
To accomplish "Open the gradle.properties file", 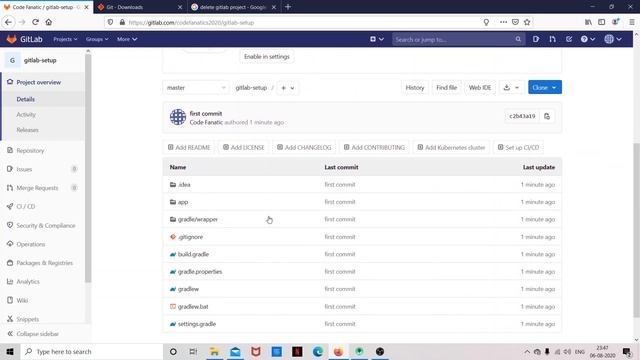I will point(200,271).
